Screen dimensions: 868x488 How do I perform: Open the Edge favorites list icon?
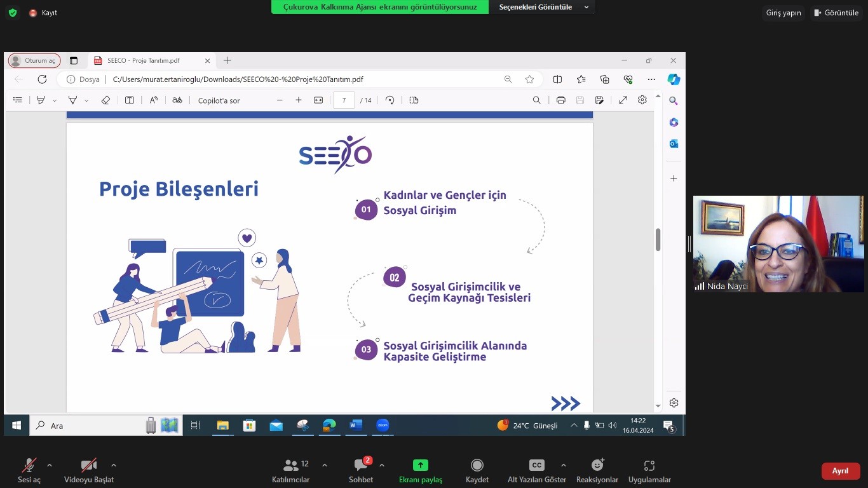[x=581, y=79]
